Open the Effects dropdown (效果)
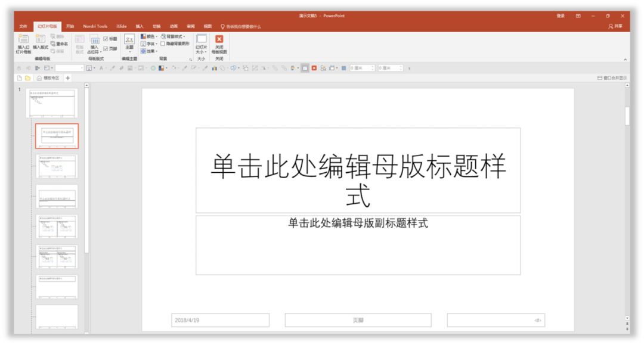This screenshot has height=345, width=644. [x=149, y=51]
